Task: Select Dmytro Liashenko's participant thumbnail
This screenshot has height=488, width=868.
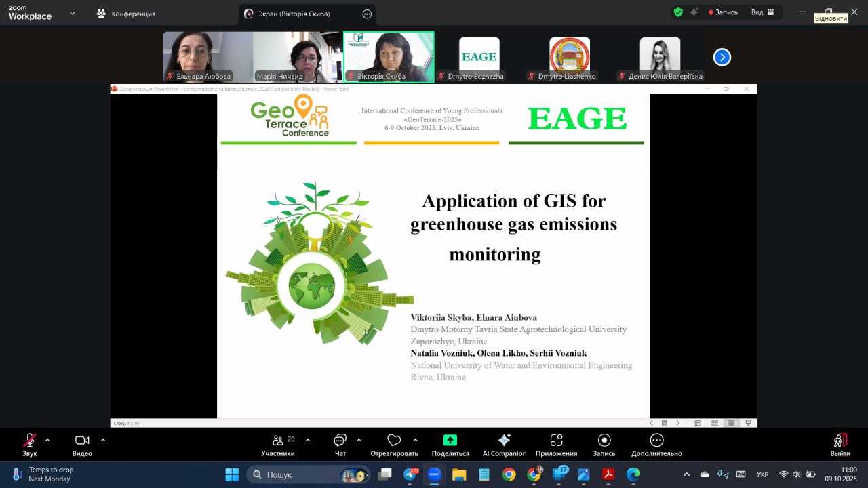Action: [x=570, y=57]
